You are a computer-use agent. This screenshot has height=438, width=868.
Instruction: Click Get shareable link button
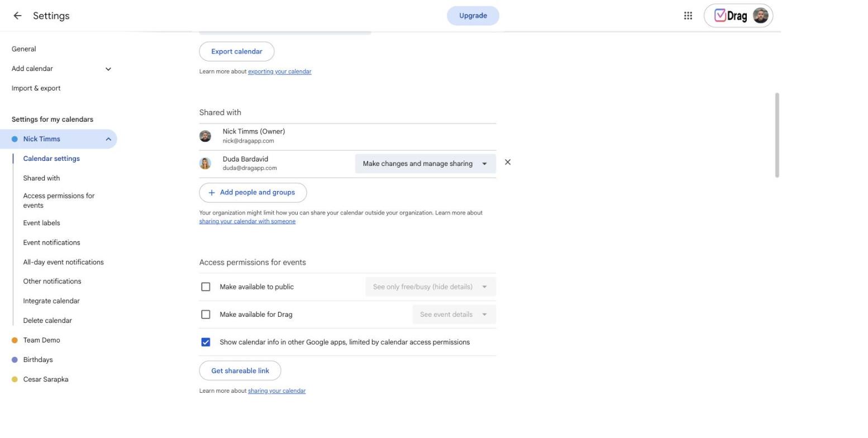[x=240, y=371]
